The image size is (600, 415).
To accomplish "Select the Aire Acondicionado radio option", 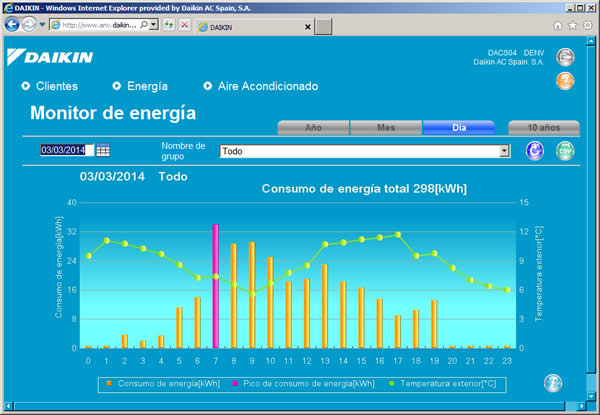I will pos(208,86).
